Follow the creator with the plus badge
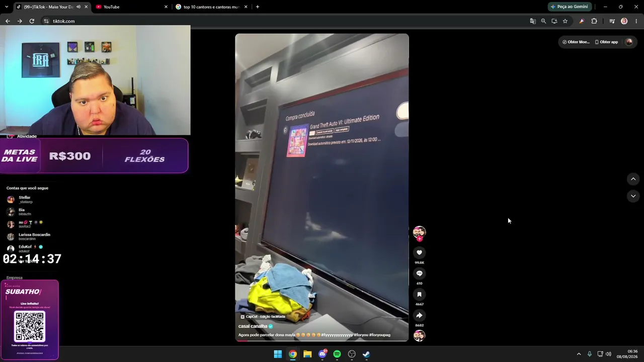644x362 pixels. [x=419, y=239]
